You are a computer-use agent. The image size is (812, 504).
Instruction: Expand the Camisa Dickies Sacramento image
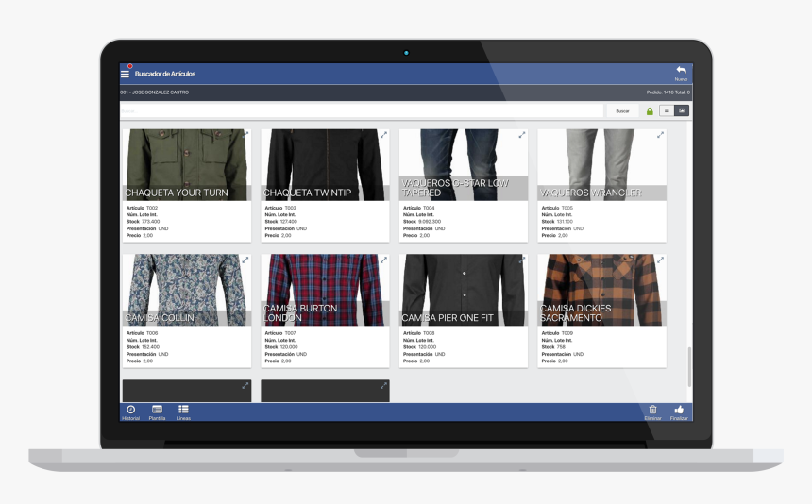tap(660, 260)
